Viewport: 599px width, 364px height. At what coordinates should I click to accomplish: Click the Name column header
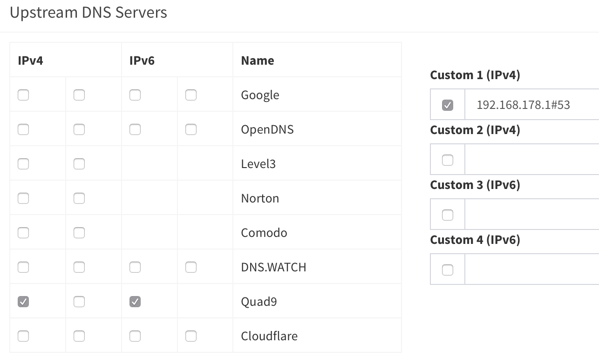click(x=317, y=60)
